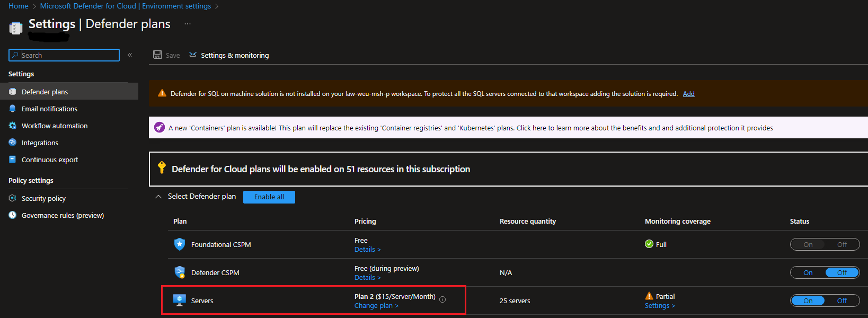Click the 25 servers quantity text

pyautogui.click(x=515, y=301)
